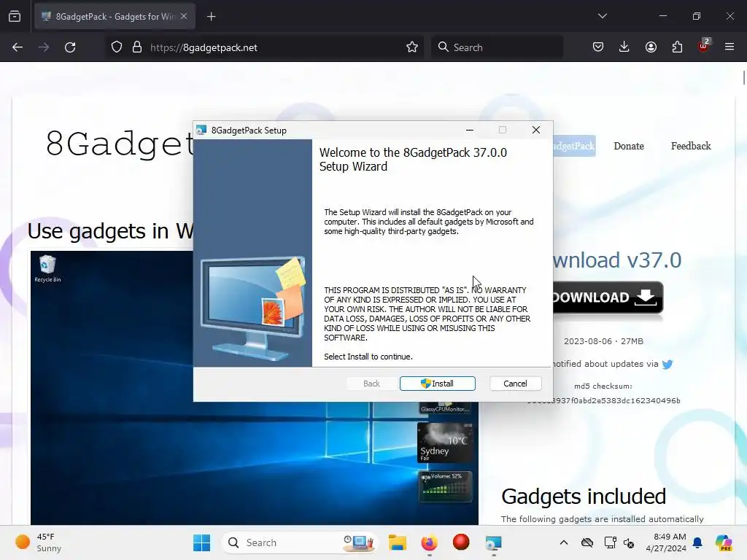Screen dimensions: 747x560
Task: Open a new Firefox tab
Action: [212, 17]
